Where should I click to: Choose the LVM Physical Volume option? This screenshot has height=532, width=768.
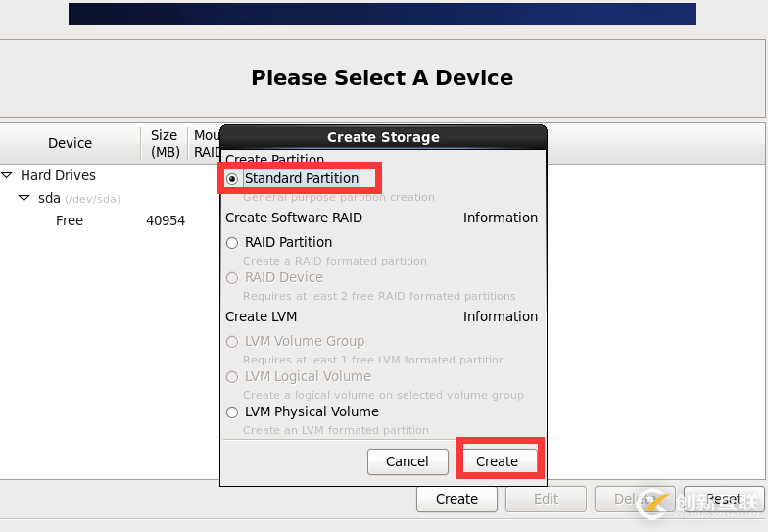(232, 412)
